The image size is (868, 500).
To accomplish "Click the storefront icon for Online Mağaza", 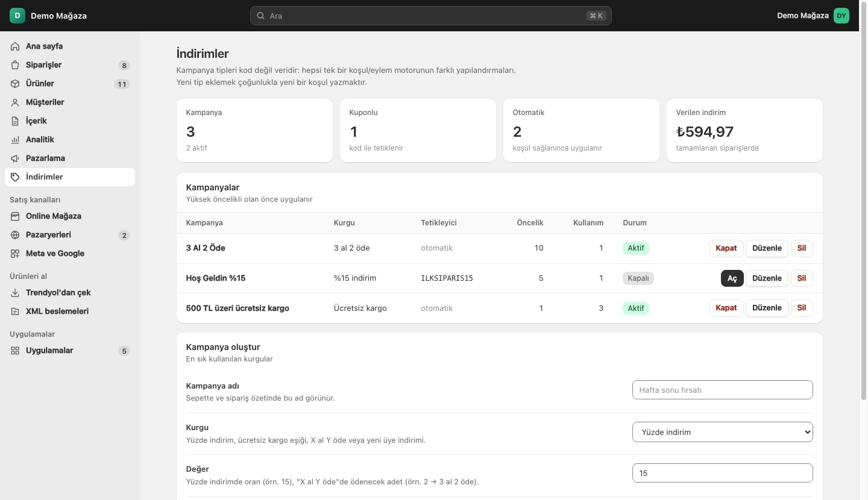I will [x=15, y=216].
